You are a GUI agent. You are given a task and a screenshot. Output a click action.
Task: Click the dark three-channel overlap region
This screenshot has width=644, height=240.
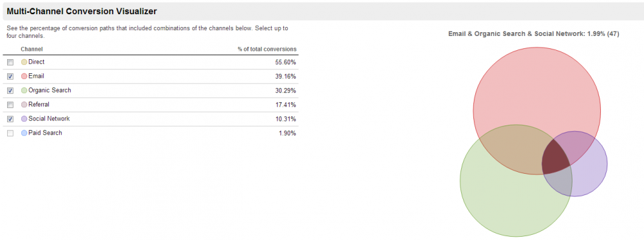point(555,160)
